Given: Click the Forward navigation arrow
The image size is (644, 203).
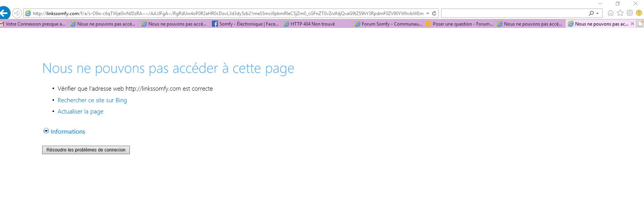Looking at the screenshot, I should pos(17,13).
